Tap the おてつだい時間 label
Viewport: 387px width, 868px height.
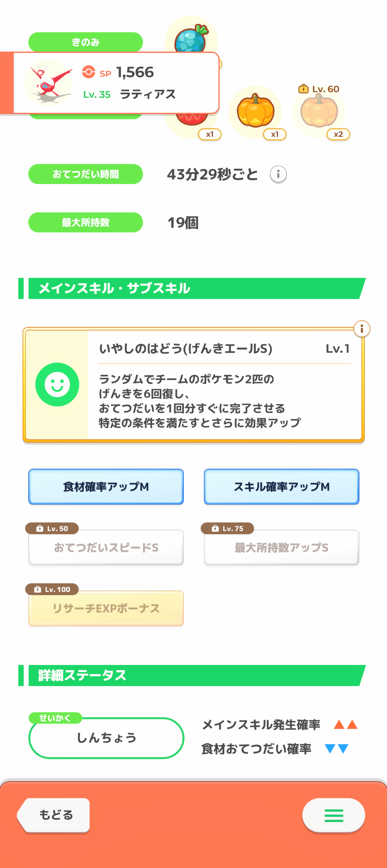[86, 174]
